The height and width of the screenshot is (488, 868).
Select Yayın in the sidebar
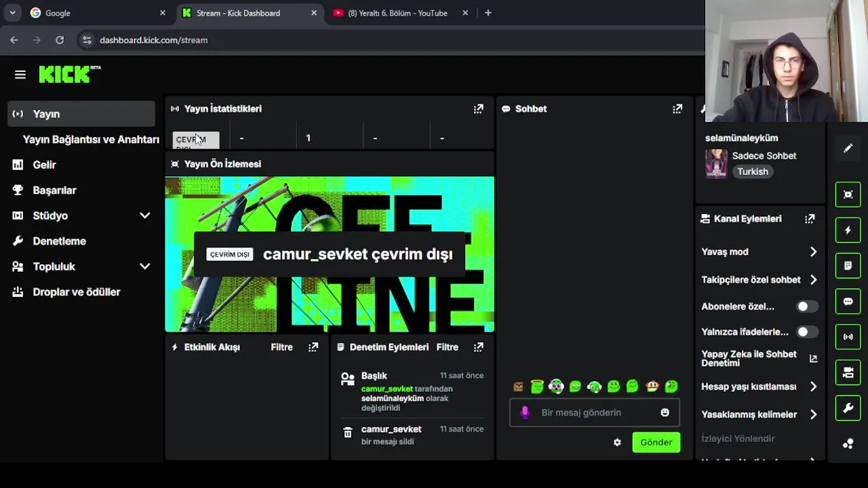pyautogui.click(x=81, y=114)
